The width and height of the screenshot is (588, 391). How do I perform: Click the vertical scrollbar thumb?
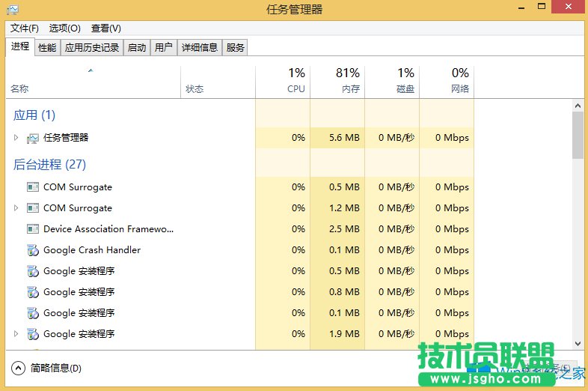point(578,135)
